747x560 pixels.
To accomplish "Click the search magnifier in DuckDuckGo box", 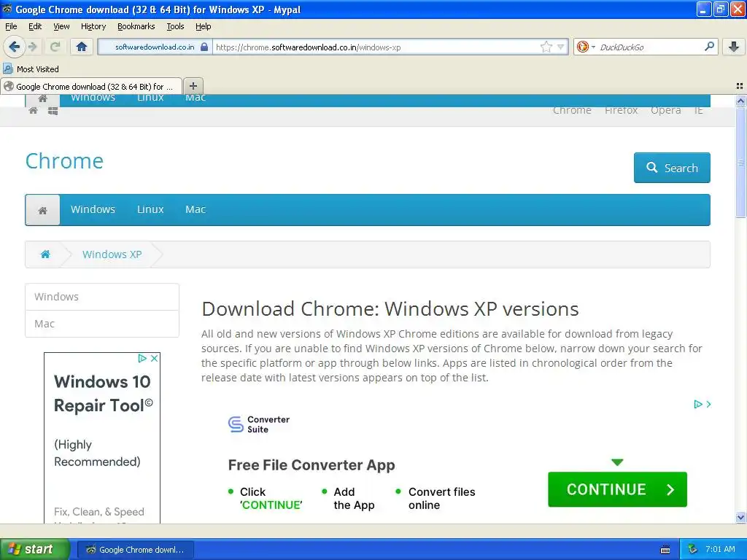I will [709, 46].
